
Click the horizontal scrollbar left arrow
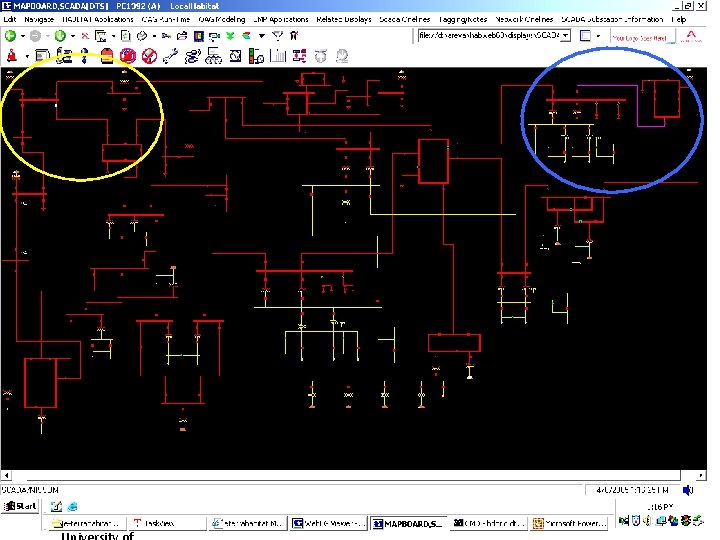pos(6,475)
